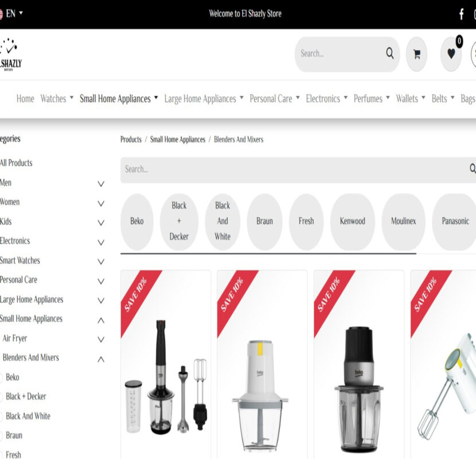Screen dimensions: 476x459
Task: Expand the Men category chevron
Action: [101, 184]
